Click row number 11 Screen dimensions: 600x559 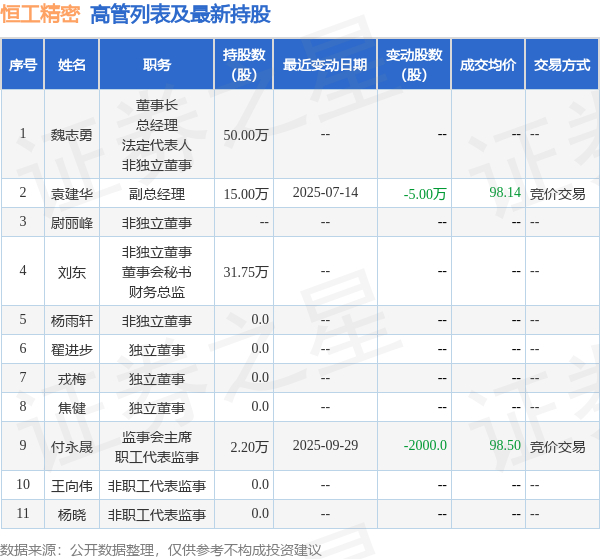(x=23, y=513)
